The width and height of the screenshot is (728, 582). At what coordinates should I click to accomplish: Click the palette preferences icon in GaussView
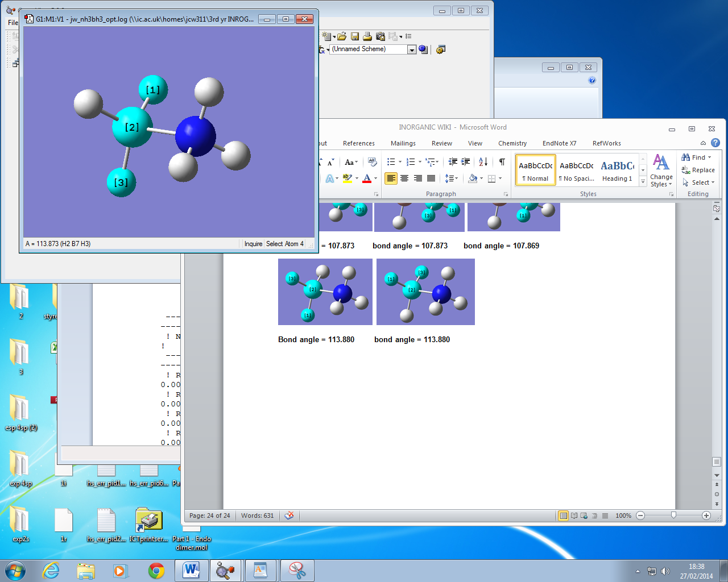(x=441, y=49)
